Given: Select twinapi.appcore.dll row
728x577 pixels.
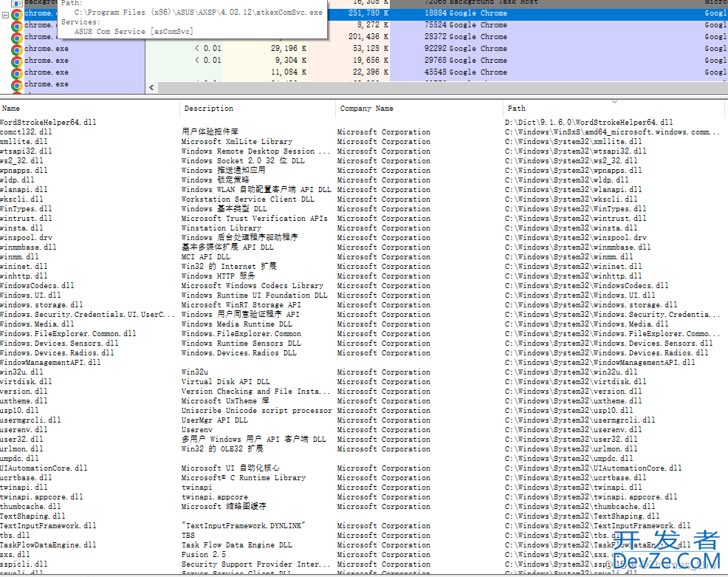Looking at the screenshot, I should click(x=364, y=496).
